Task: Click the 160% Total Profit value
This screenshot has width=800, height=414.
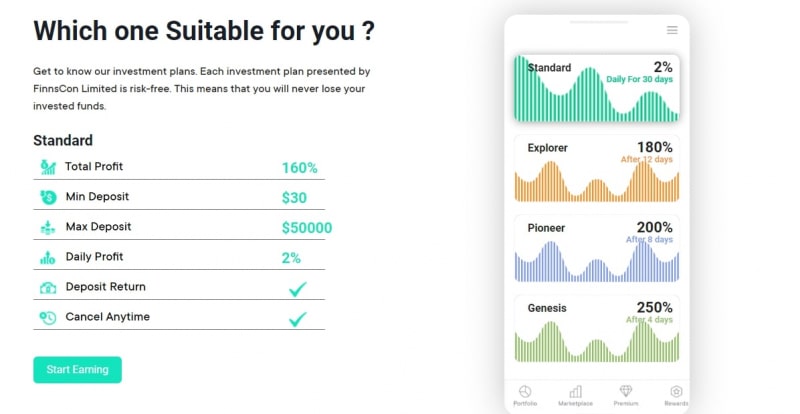Action: pos(300,168)
